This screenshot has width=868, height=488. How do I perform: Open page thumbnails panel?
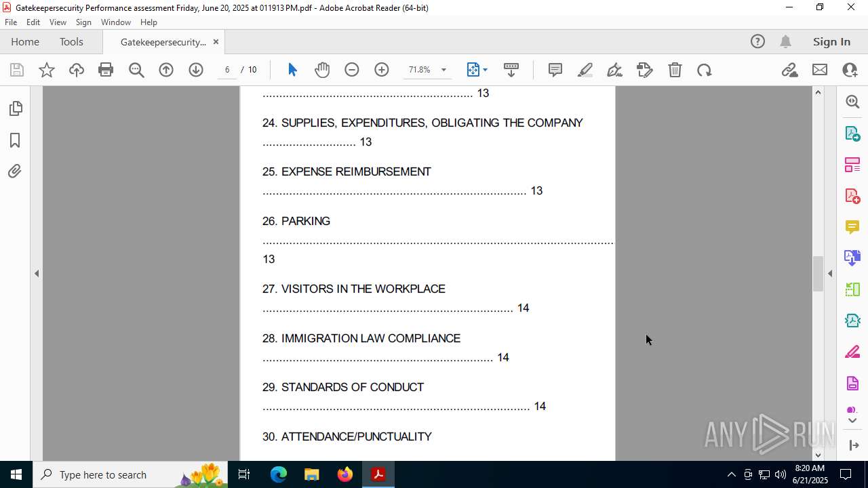tap(15, 108)
